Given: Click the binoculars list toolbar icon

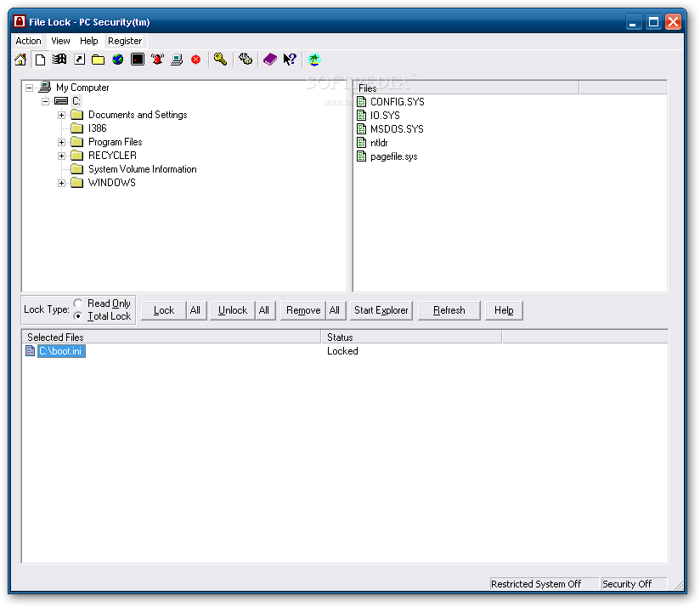Looking at the screenshot, I should pyautogui.click(x=59, y=60).
